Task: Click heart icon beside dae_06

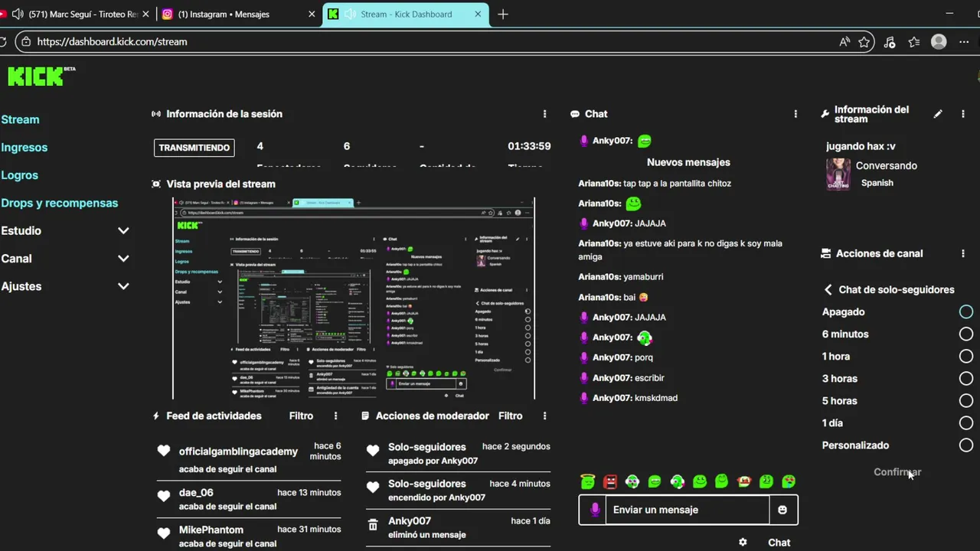Action: [x=163, y=496]
